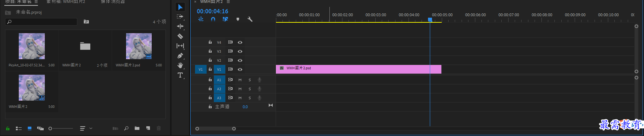Select the Pen tool
644x136 pixels.
[180, 56]
